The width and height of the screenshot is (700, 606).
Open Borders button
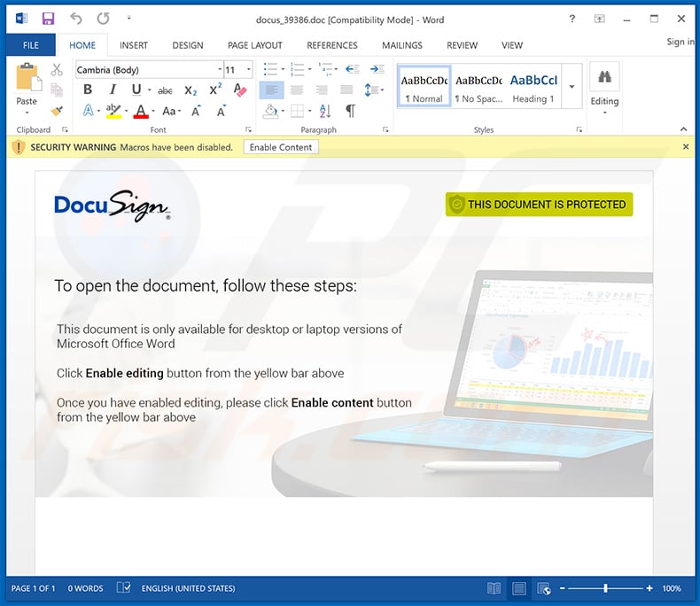(x=297, y=111)
